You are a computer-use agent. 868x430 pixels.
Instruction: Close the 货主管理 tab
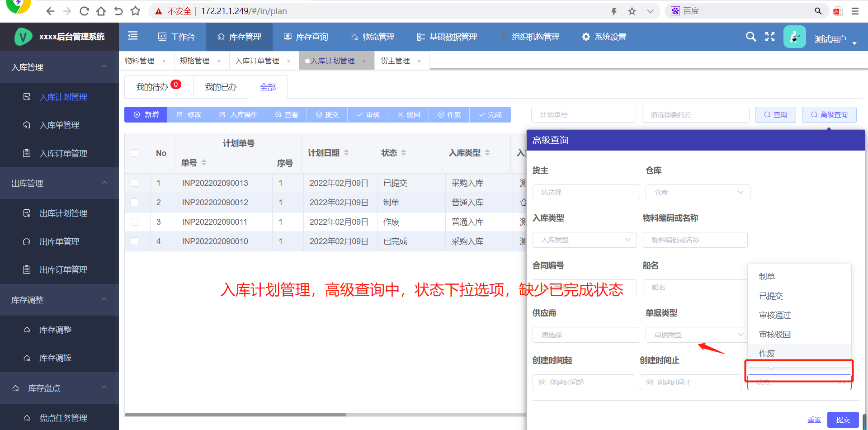point(419,61)
